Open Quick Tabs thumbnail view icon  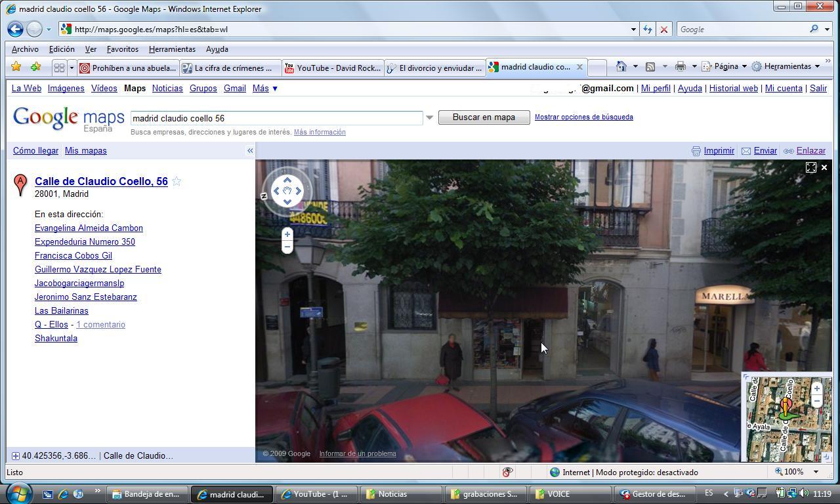click(59, 68)
